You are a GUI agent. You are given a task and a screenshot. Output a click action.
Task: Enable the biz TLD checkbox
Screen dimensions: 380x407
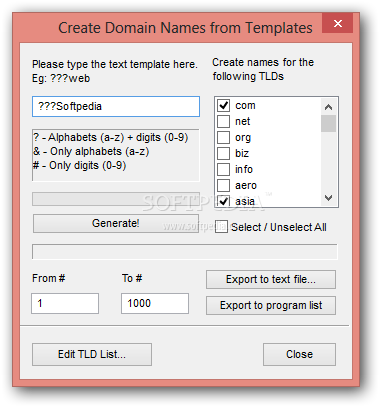pos(223,153)
